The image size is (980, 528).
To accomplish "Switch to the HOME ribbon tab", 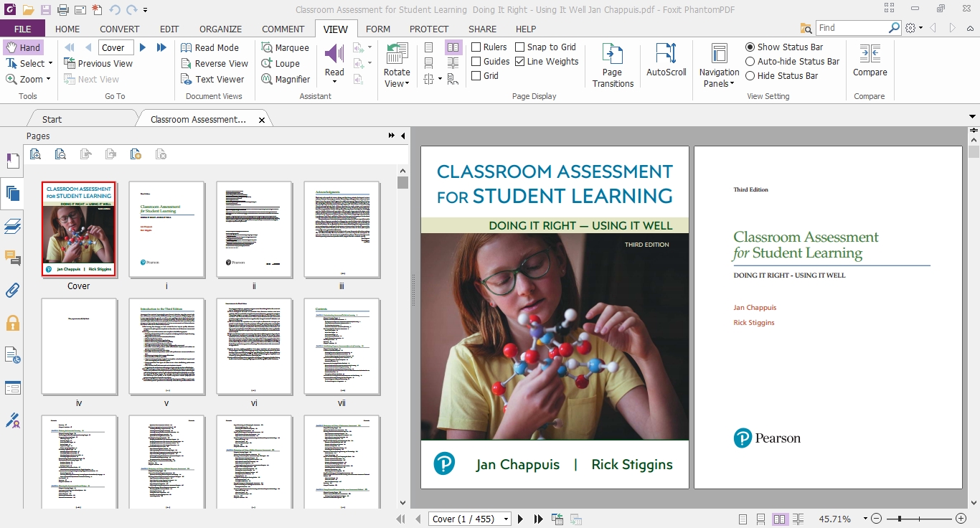I will pos(67,29).
